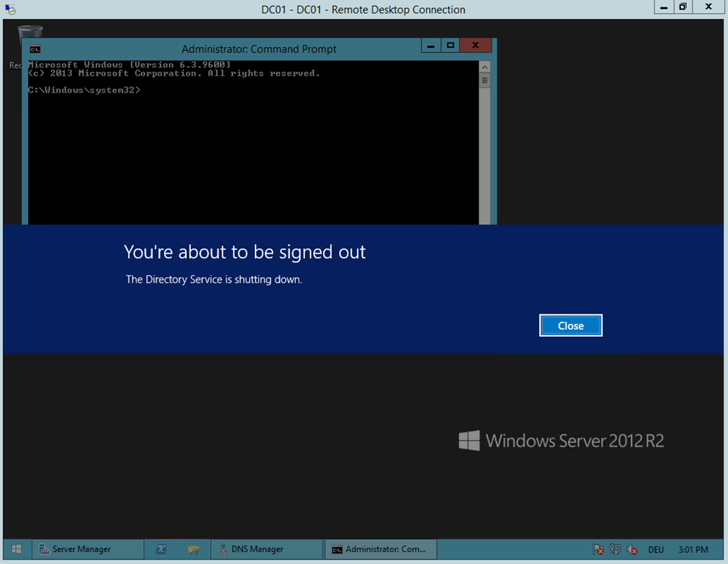Restore down the Remote Desktop Connection window
This screenshot has height=564, width=728.
click(x=683, y=7)
